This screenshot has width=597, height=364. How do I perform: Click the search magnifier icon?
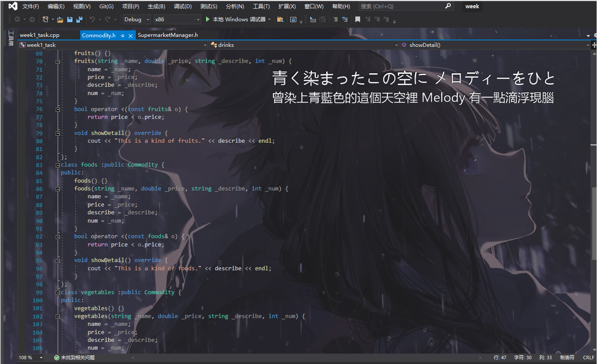pyautogui.click(x=448, y=6)
